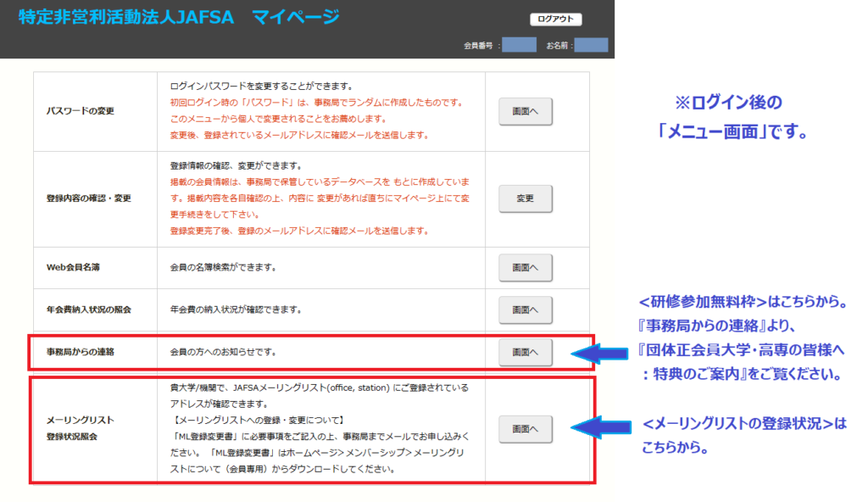Select the 事務局からの連絡 row label
The width and height of the screenshot is (868, 502).
(81, 352)
